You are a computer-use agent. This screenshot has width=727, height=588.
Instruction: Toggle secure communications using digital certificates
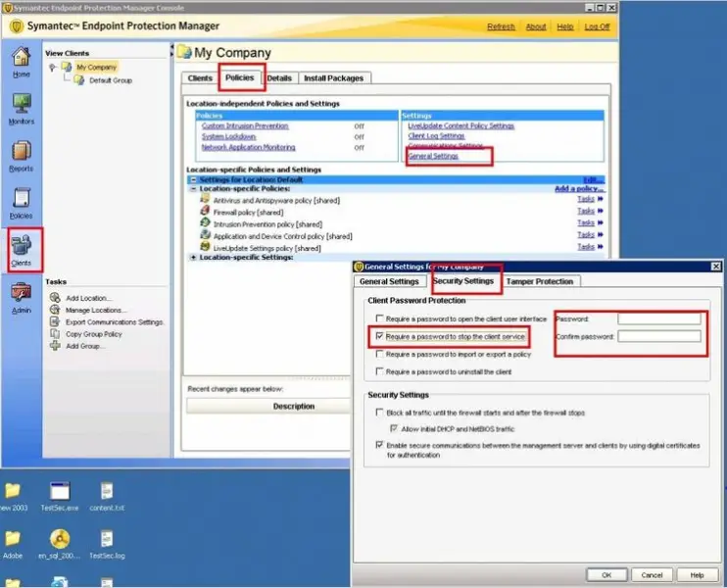pyautogui.click(x=380, y=445)
